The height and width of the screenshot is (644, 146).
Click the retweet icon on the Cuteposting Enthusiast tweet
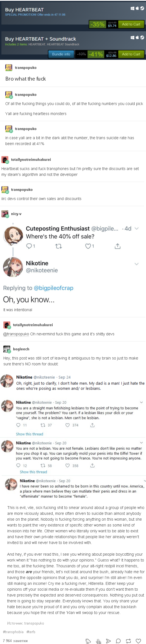pyautogui.click(x=59, y=246)
